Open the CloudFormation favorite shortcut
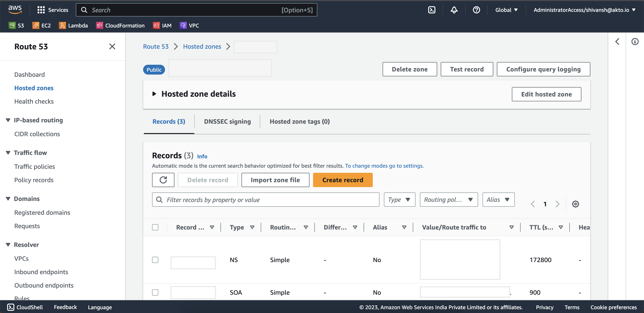The image size is (644, 313). click(120, 25)
